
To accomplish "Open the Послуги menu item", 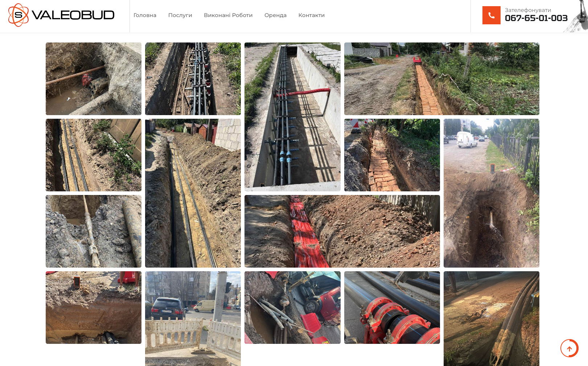I will pos(180,15).
